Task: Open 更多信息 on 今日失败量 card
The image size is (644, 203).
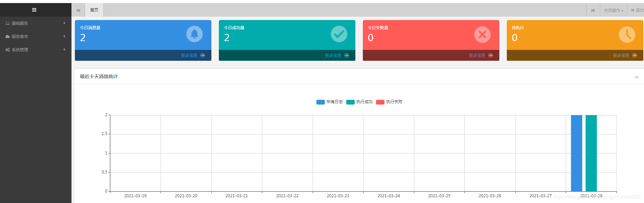Action: (477, 56)
